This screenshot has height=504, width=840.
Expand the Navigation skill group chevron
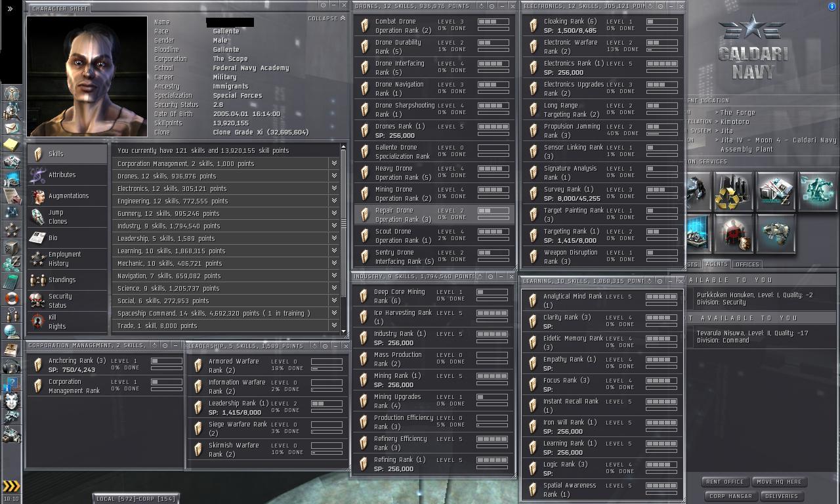(x=334, y=276)
